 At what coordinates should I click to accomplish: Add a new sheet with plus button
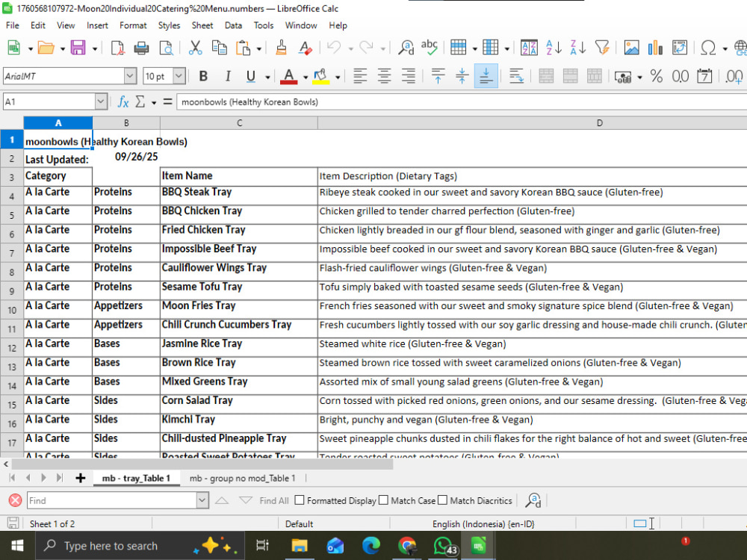pos(81,478)
